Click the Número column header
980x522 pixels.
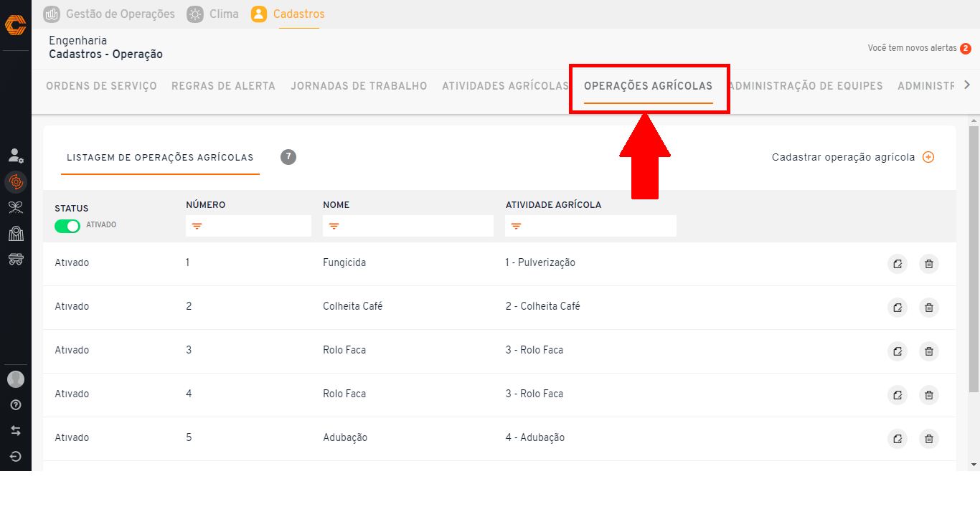[x=206, y=205]
